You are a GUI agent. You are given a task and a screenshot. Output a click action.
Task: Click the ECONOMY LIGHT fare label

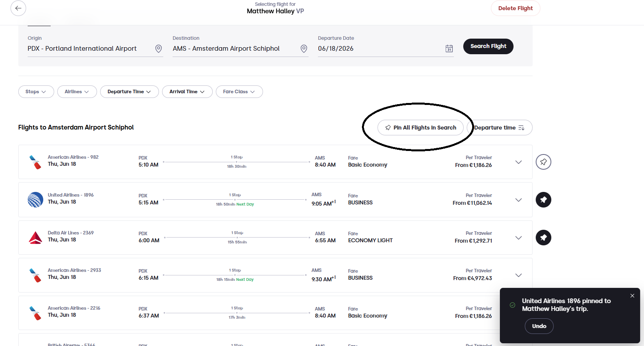click(x=371, y=240)
